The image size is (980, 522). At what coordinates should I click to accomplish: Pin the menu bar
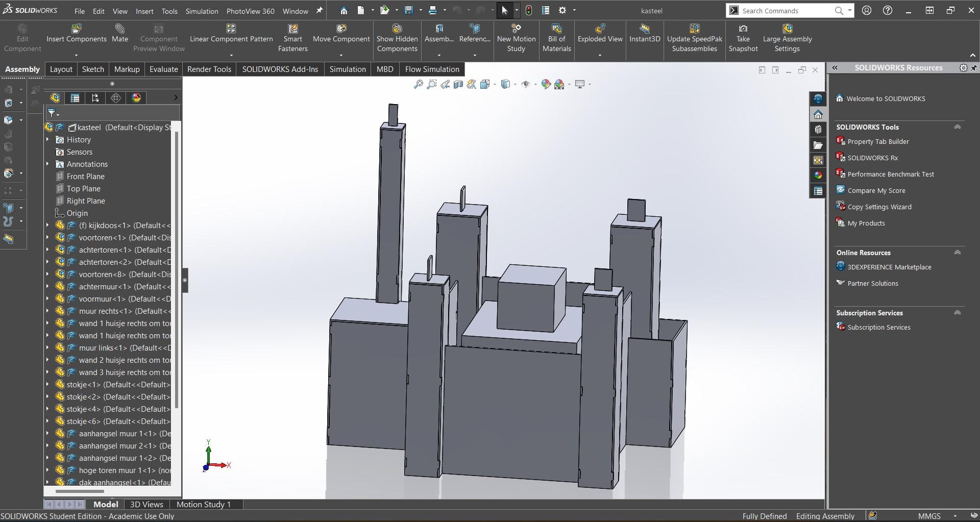click(320, 10)
